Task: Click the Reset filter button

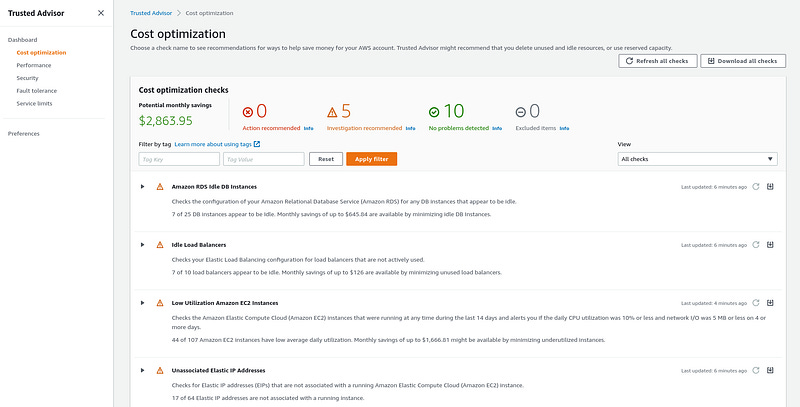Action: tap(326, 159)
